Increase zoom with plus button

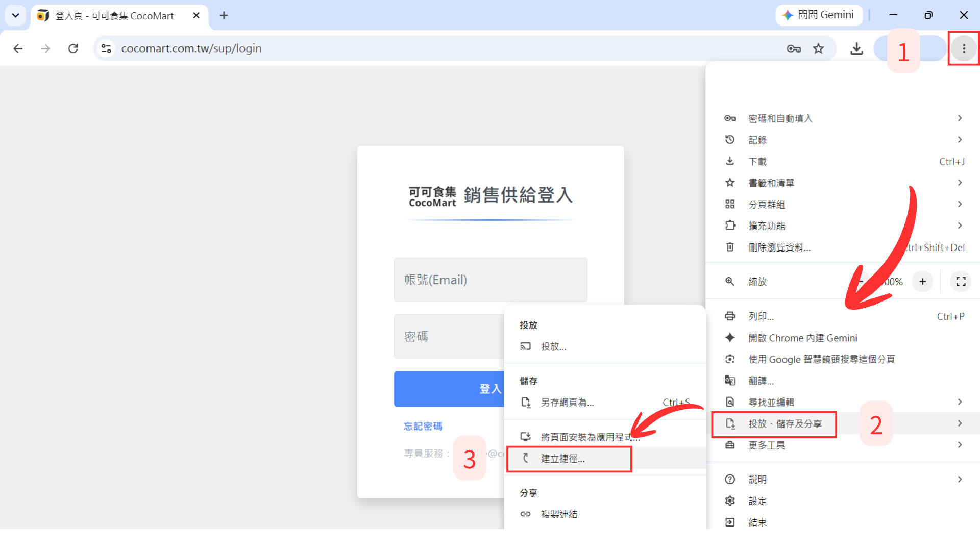[922, 281]
